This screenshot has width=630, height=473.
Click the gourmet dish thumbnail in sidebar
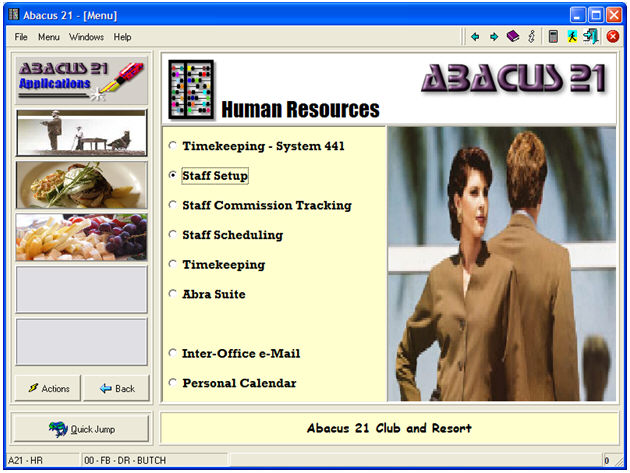click(x=81, y=185)
